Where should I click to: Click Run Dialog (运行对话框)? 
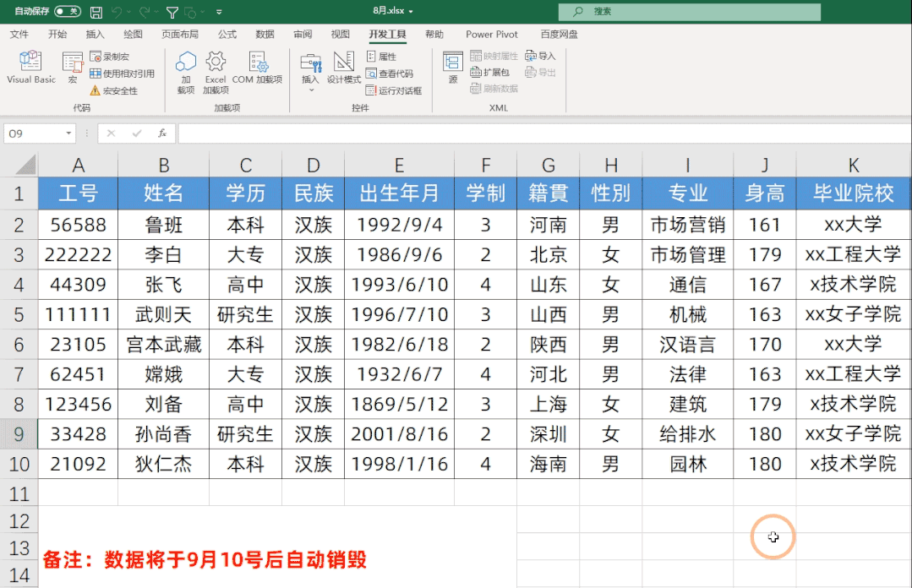pyautogui.click(x=394, y=90)
